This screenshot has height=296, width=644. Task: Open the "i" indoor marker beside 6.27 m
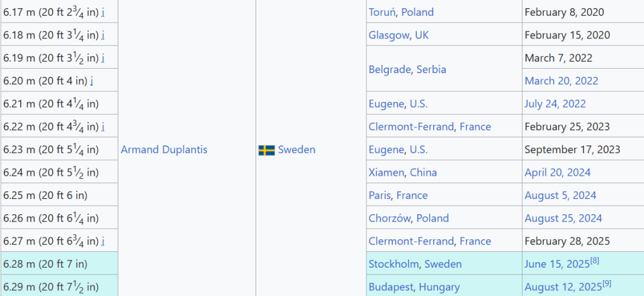coord(103,241)
